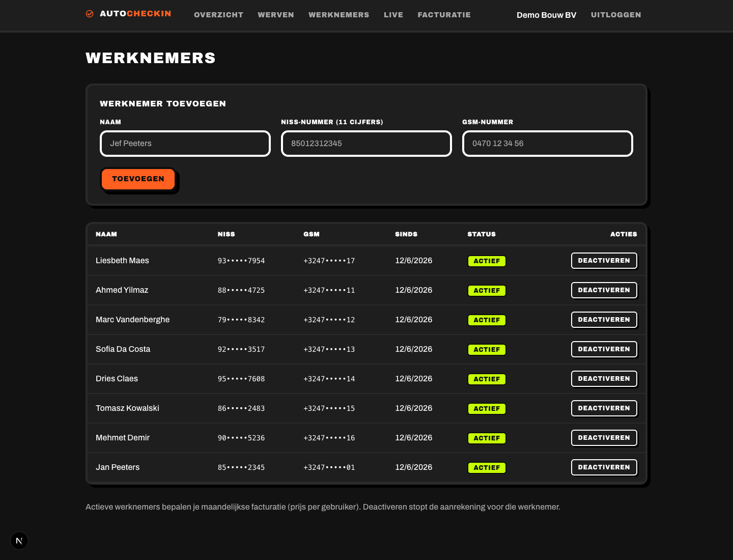Image resolution: width=733 pixels, height=560 pixels.
Task: Click GSM number +3247•••••01
Action: tap(329, 467)
